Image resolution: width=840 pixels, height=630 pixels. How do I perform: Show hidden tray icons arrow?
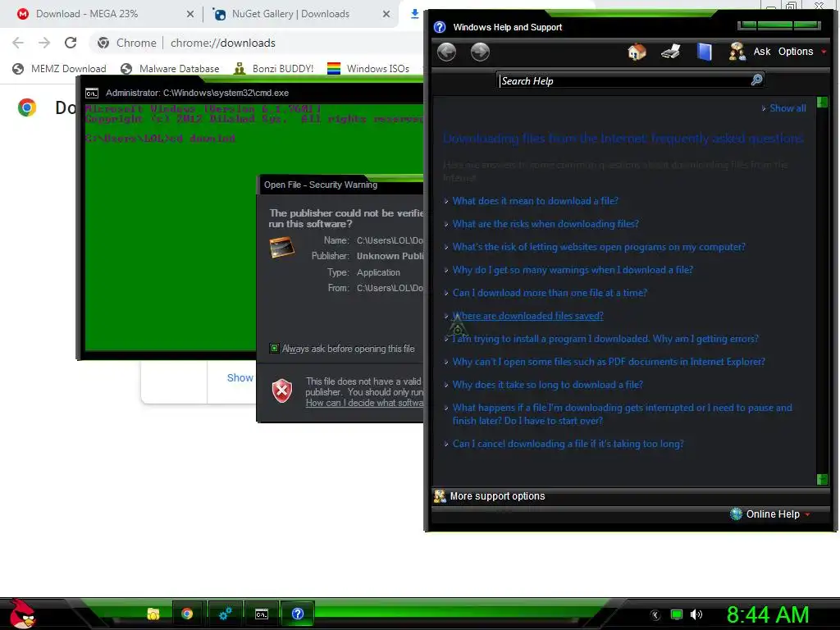655,615
